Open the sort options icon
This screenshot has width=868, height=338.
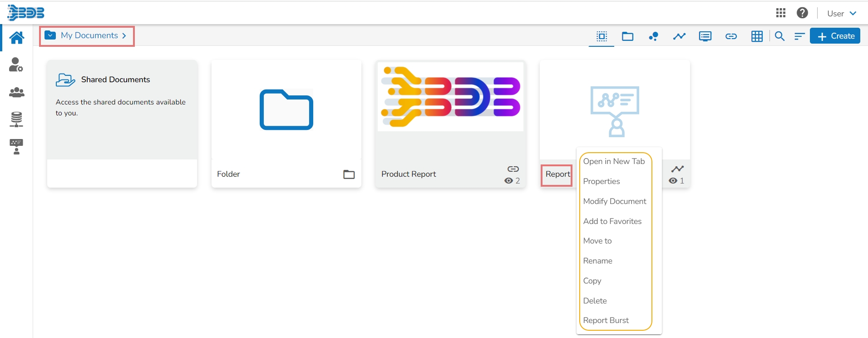tap(799, 36)
